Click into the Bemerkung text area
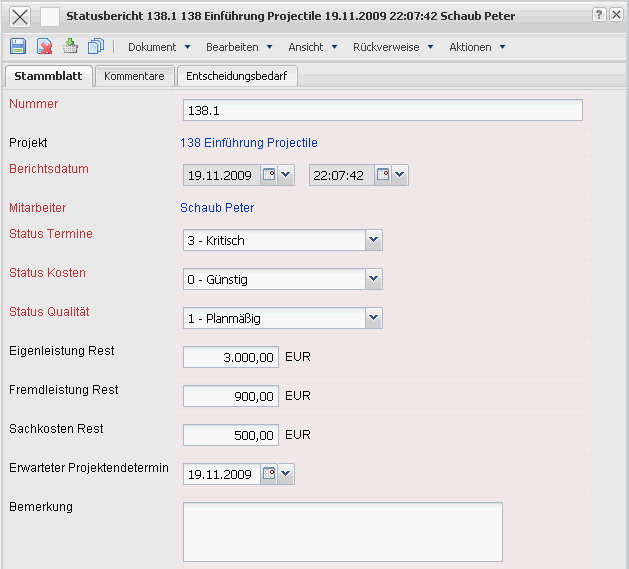The height and width of the screenshot is (569, 629). 342,531
